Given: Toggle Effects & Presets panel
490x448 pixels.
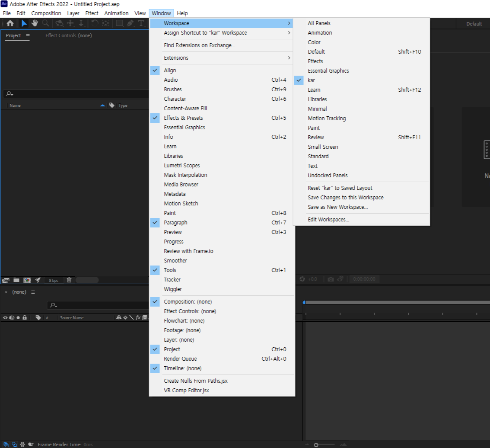Looking at the screenshot, I should click(x=155, y=118).
